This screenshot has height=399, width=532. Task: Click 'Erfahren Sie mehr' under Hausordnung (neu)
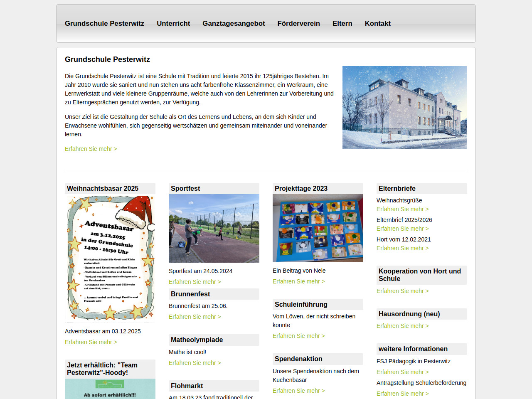point(402,326)
